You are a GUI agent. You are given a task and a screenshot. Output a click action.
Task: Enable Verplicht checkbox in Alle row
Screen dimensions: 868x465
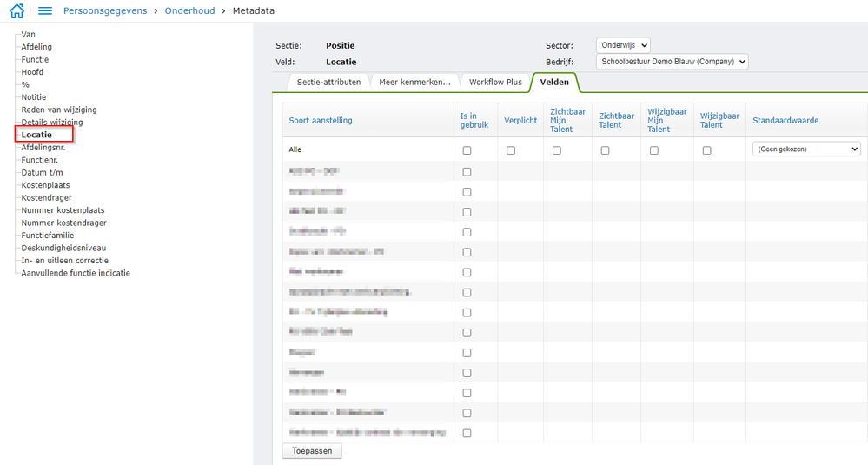[511, 150]
